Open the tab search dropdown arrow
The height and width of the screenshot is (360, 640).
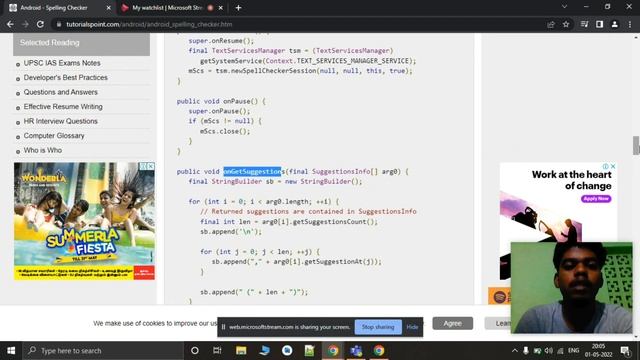[564, 7]
